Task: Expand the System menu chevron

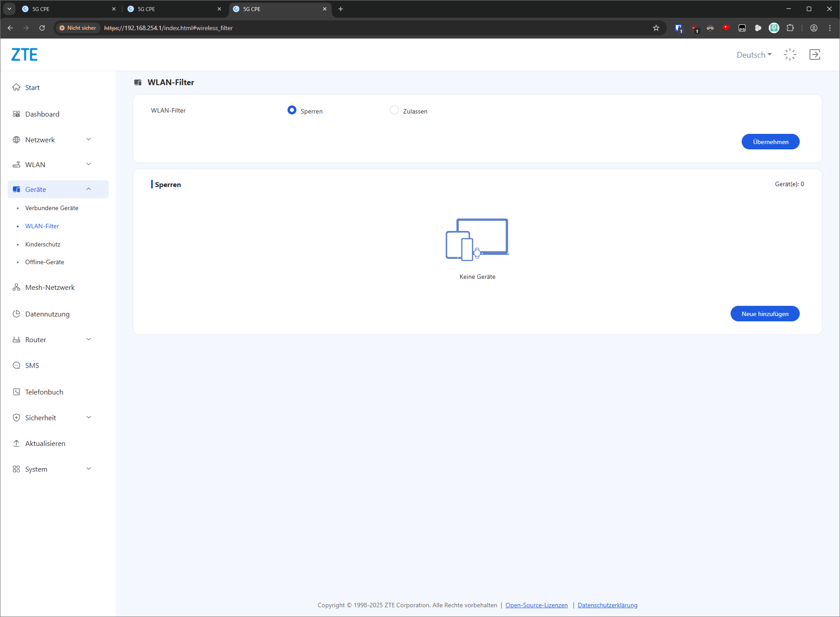Action: pos(89,469)
